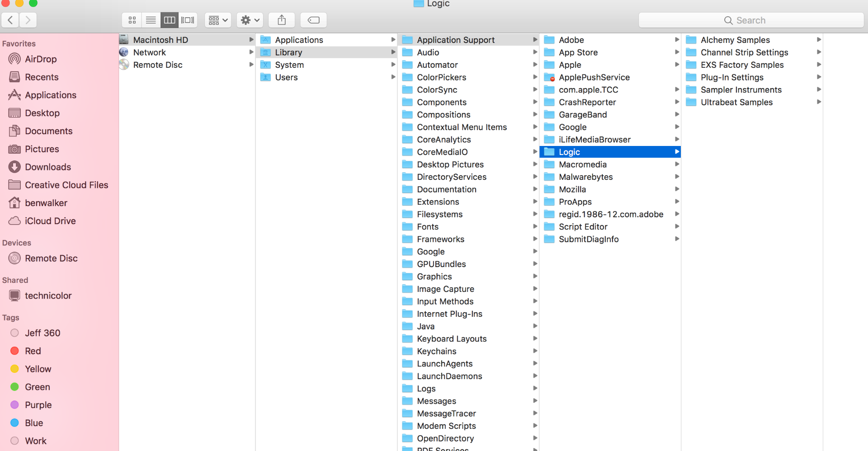
Task: Switch to gallery view
Action: [188, 20]
